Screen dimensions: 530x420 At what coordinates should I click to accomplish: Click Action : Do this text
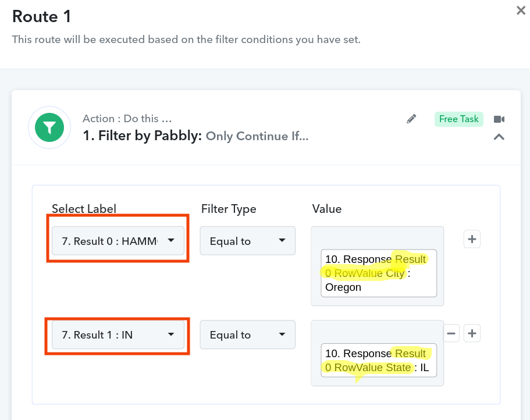pyautogui.click(x=127, y=119)
